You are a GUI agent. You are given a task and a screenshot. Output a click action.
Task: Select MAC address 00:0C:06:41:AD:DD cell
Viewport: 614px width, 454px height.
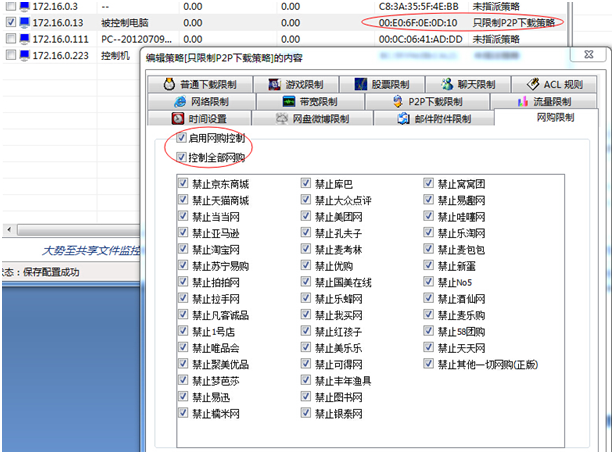point(421,39)
